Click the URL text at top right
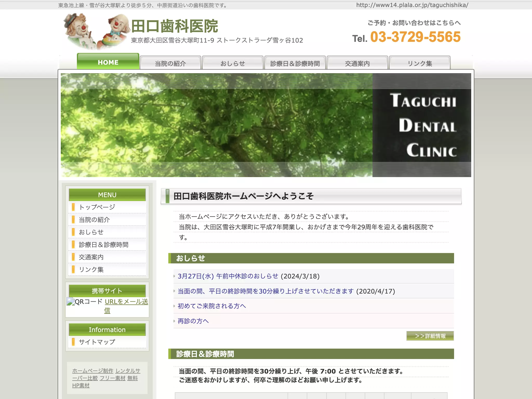 point(412,5)
